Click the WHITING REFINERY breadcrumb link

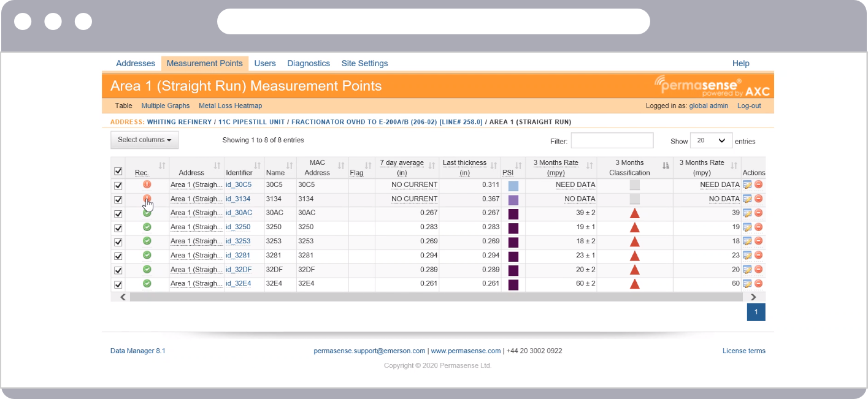coord(180,122)
